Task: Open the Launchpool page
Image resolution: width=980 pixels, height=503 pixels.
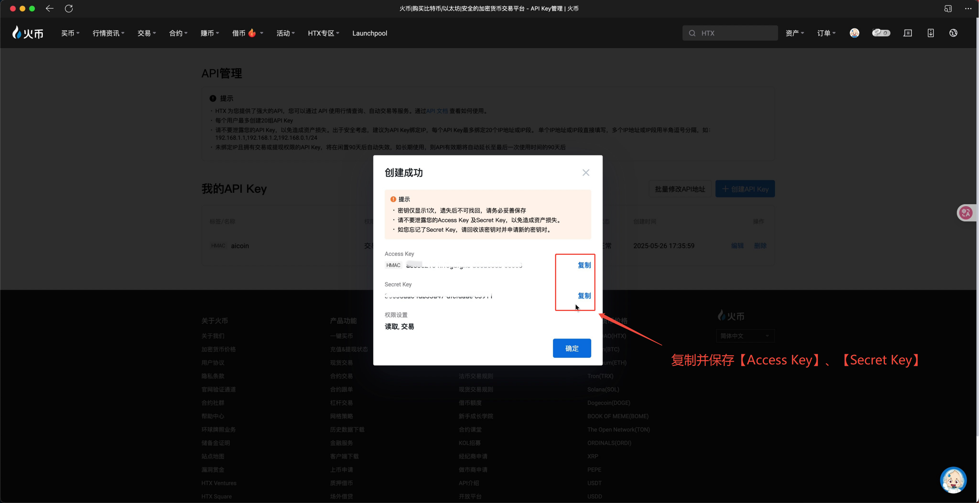Action: point(370,33)
